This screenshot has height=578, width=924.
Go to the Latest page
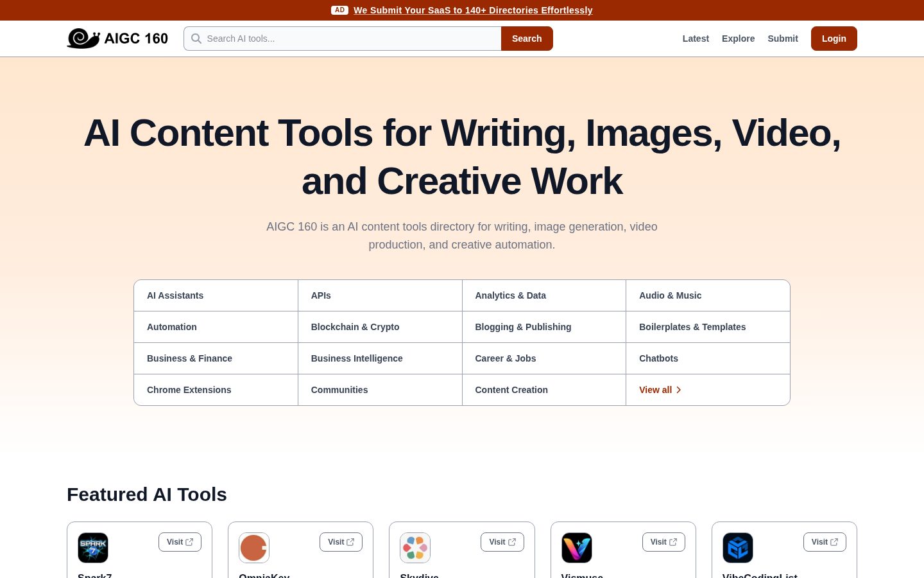click(696, 39)
